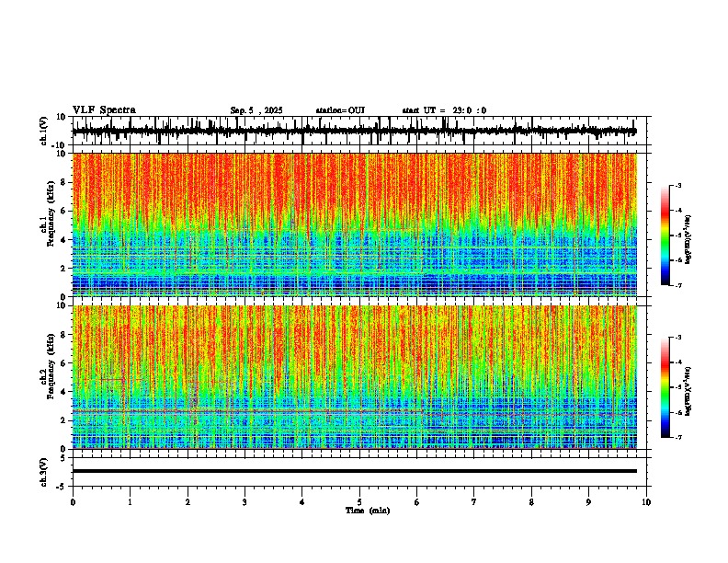Image resolution: width=728 pixels, height=563 pixels.
Task: Click the '-3' tick on upper color scale
Action: [678, 185]
